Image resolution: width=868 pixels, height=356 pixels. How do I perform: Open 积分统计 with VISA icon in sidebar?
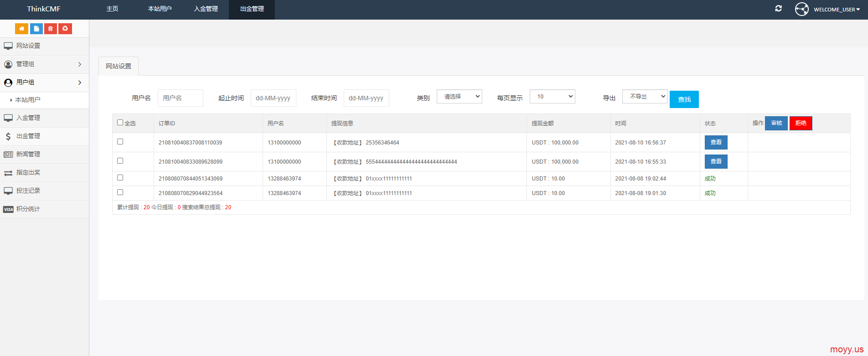28,209
